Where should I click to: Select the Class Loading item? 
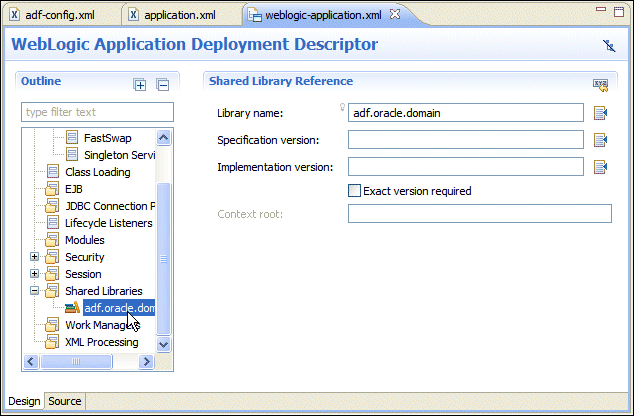point(98,172)
